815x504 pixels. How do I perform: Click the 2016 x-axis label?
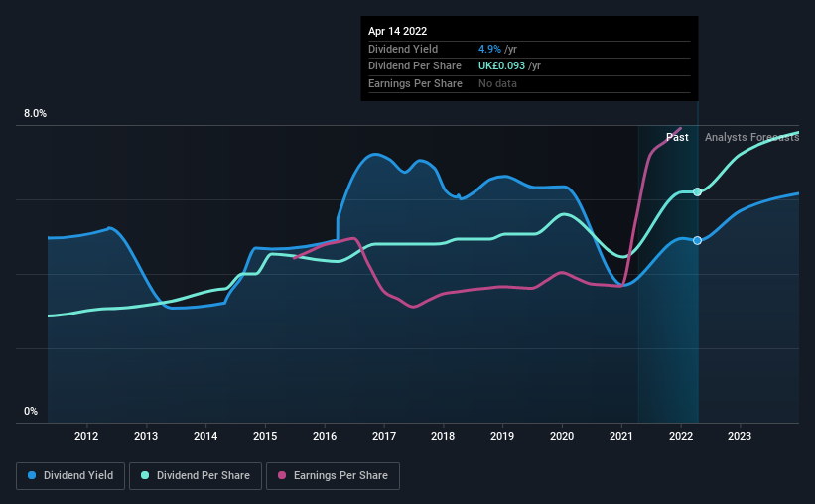point(325,436)
